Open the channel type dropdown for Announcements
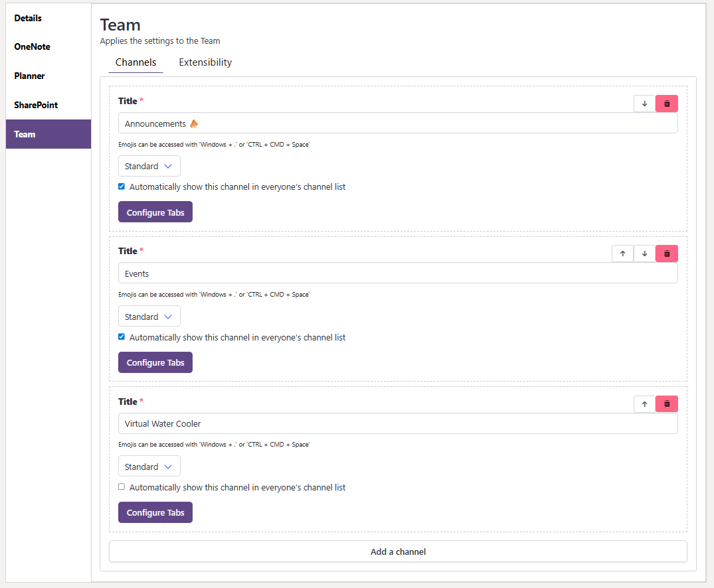The image size is (714, 588). tap(149, 166)
